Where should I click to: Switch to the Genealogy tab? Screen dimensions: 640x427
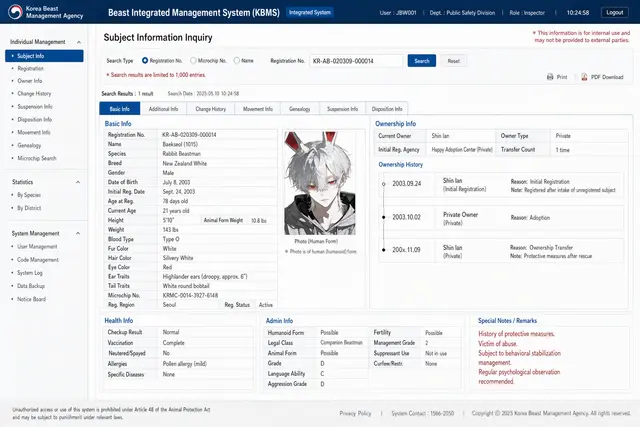click(x=300, y=109)
